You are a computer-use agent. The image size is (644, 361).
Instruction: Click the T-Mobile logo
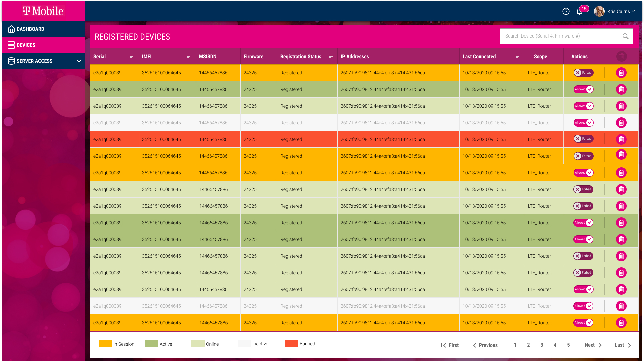pyautogui.click(x=43, y=11)
